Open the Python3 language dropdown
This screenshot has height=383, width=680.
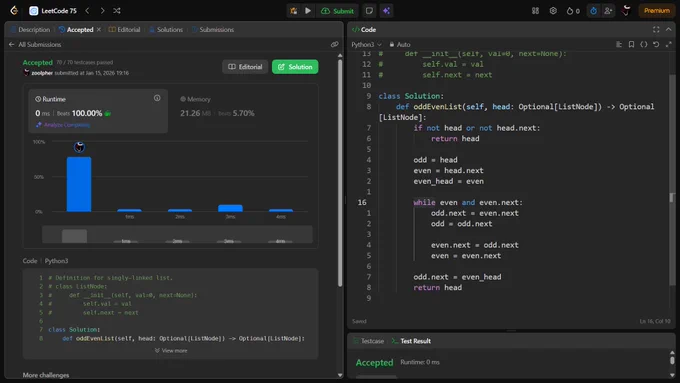click(x=366, y=44)
